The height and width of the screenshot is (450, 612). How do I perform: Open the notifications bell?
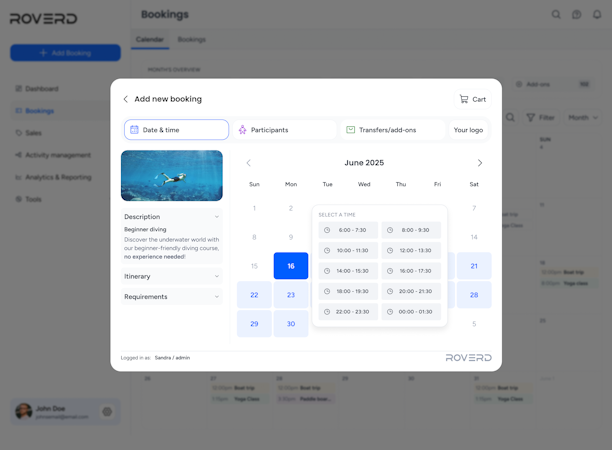597,14
